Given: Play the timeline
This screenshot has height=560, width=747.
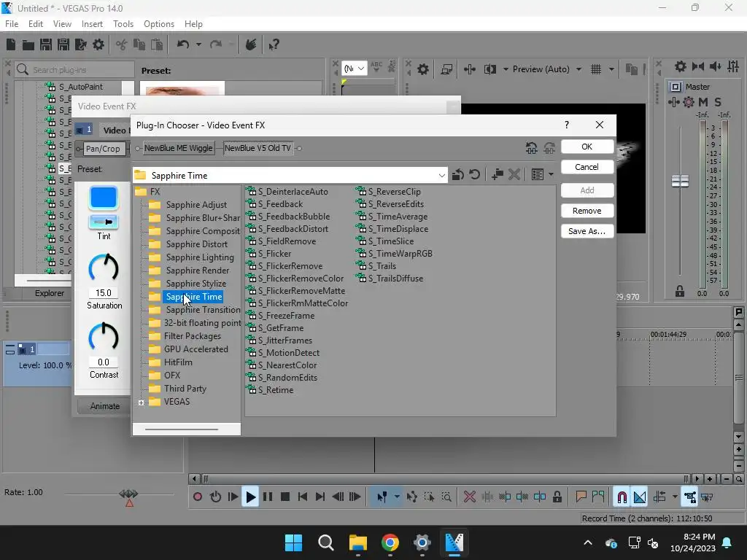Looking at the screenshot, I should pyautogui.click(x=250, y=497).
